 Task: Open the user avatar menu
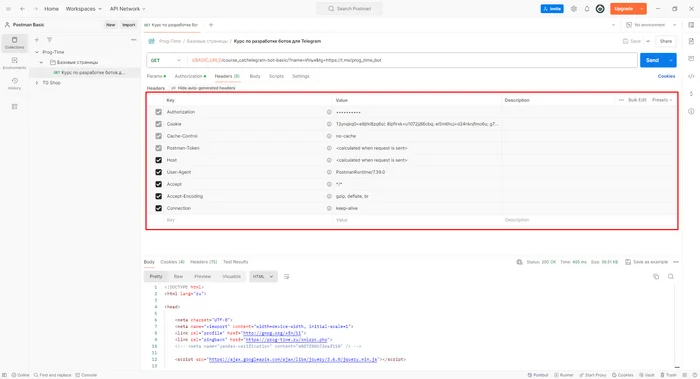coord(600,8)
